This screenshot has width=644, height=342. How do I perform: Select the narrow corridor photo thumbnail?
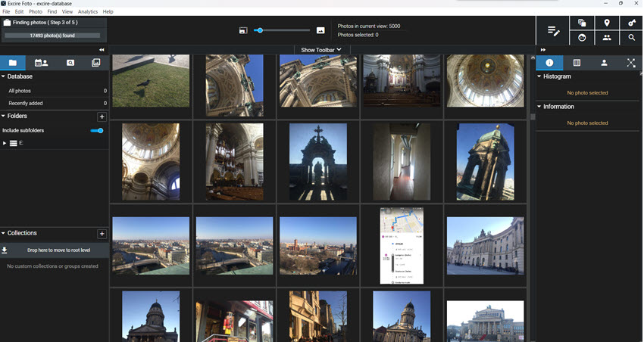402,162
